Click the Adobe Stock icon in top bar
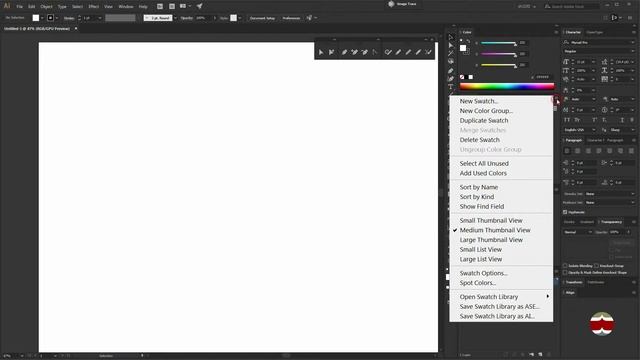This screenshot has width=640, height=360. 172,7
